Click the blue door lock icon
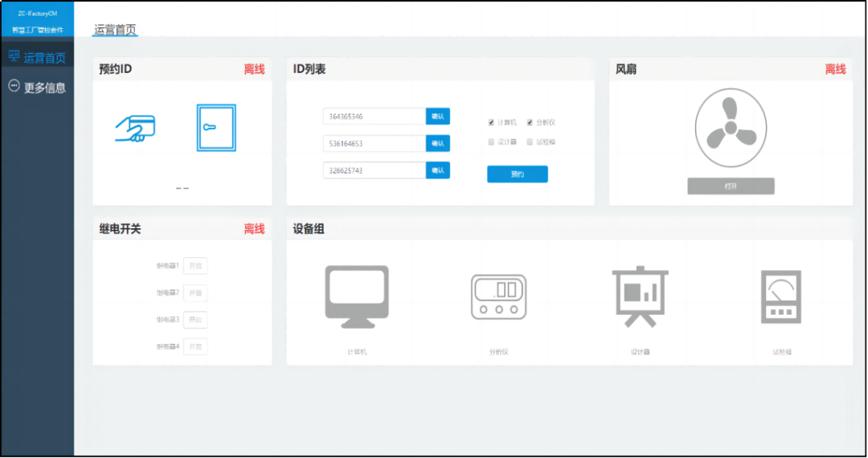This screenshot has height=458, width=868. 216,128
